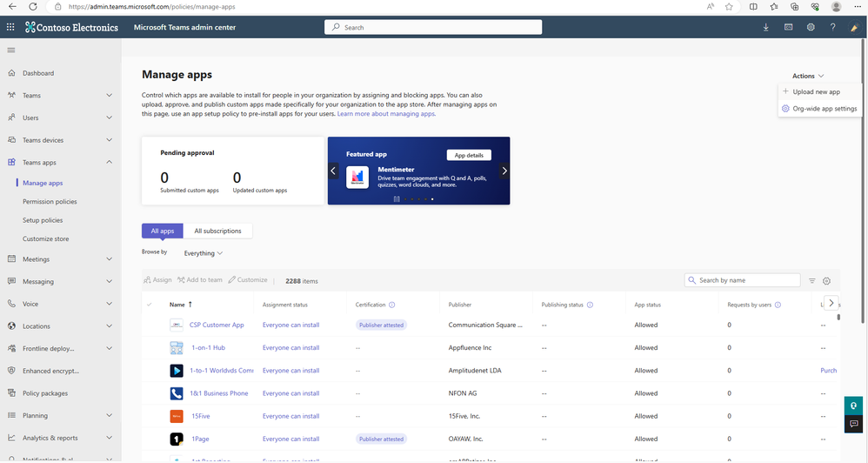The image size is (868, 463).
Task: Expand the Users section chevron
Action: tap(109, 117)
